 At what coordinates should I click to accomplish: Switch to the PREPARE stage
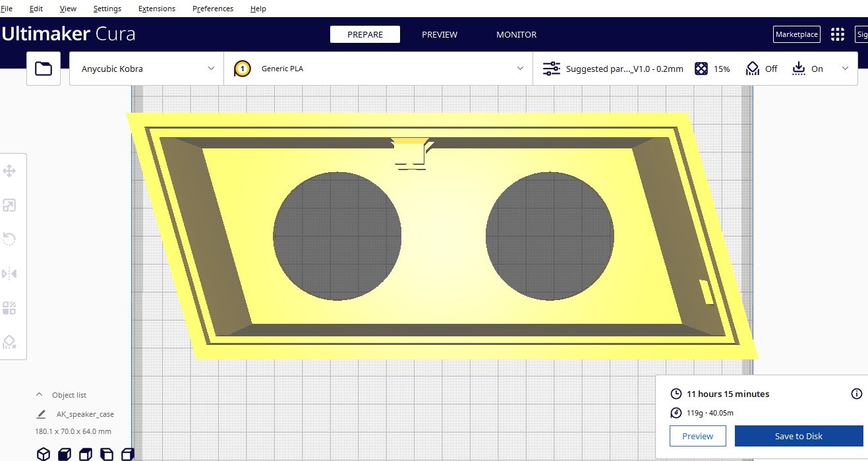(365, 34)
